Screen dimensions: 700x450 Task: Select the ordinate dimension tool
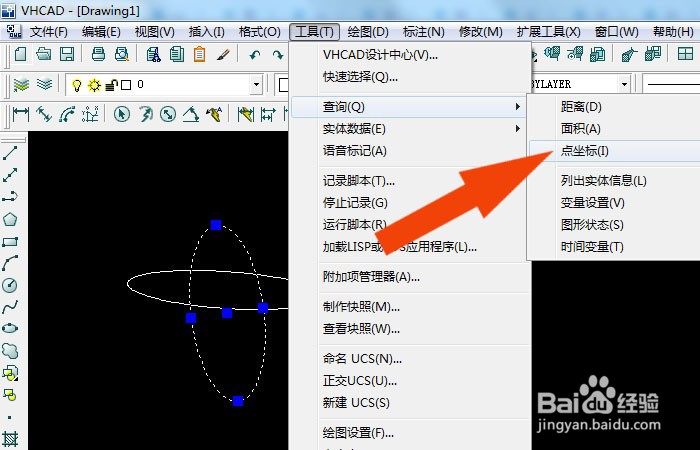click(90, 114)
